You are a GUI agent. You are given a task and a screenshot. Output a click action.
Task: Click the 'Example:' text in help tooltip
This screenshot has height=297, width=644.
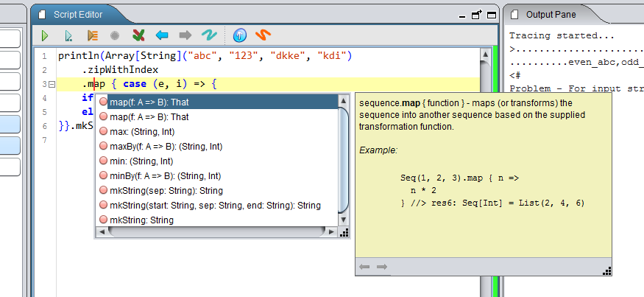(x=378, y=150)
